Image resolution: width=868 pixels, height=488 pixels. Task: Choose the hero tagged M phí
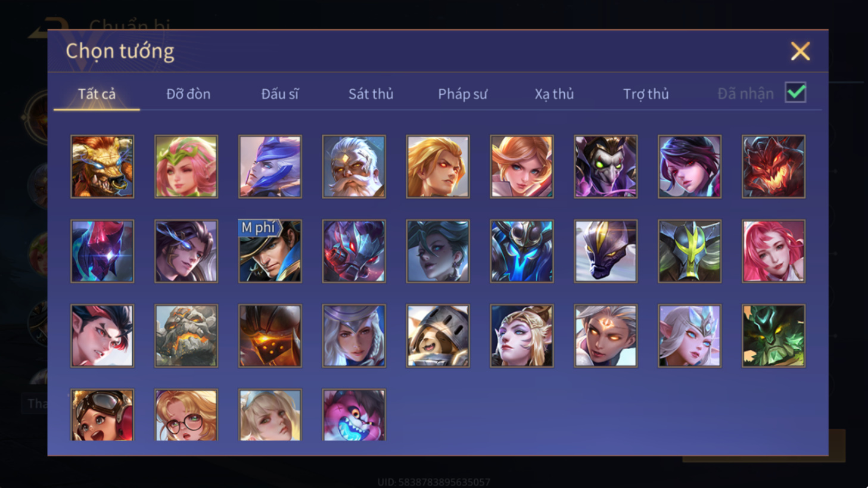click(270, 251)
